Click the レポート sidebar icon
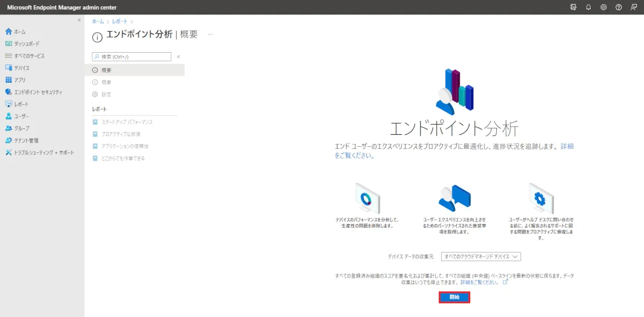Screen dimensions: 644x317 pyautogui.click(x=9, y=104)
